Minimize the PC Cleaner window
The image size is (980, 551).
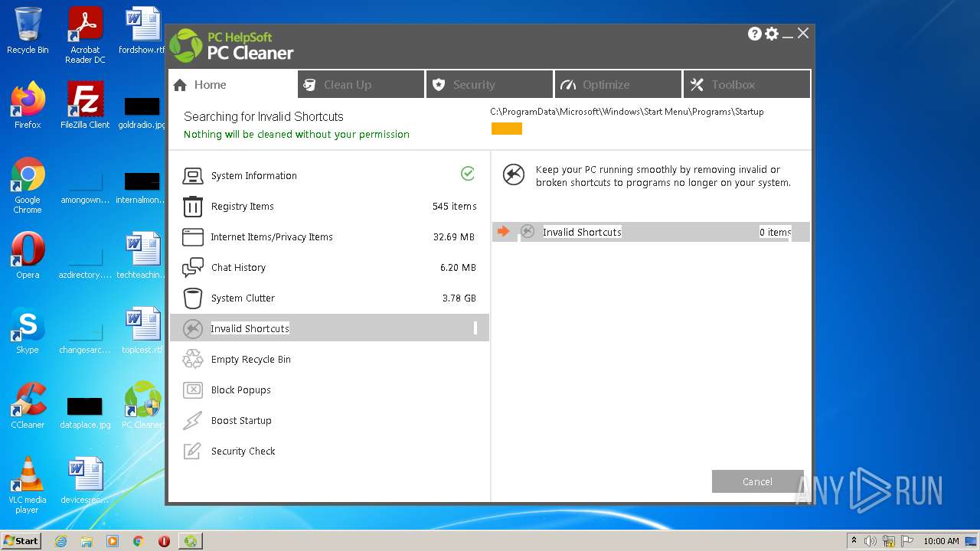tap(788, 34)
